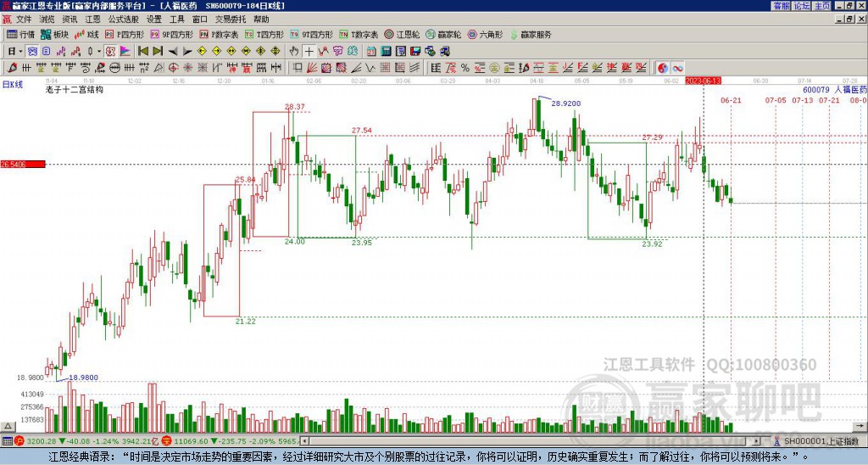Click the 日K线 label on chart
The image size is (868, 465).
point(12,85)
